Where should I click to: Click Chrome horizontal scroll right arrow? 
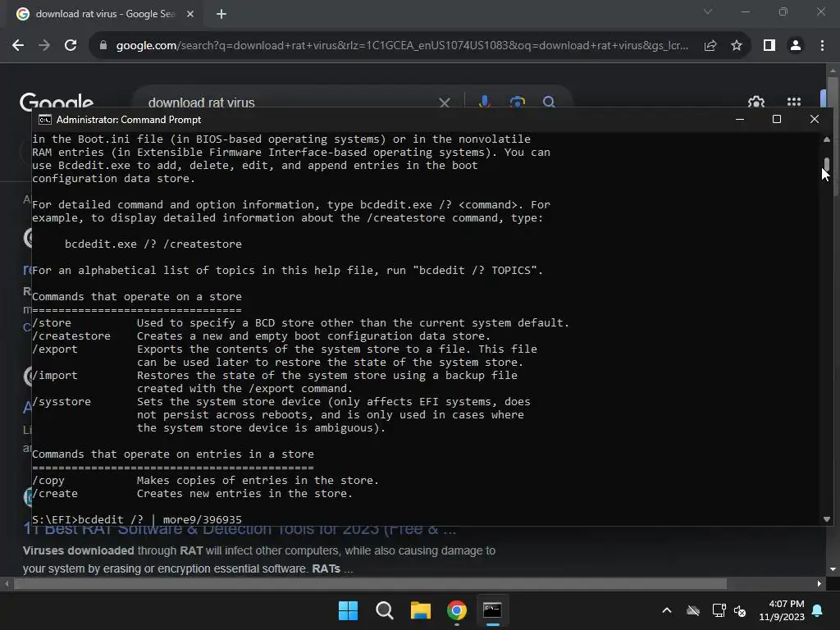(819, 583)
